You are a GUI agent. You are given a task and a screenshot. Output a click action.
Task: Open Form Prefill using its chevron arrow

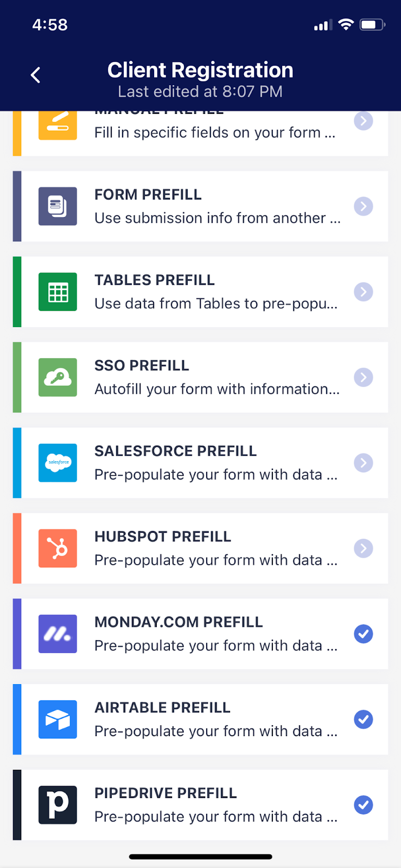[x=363, y=206]
